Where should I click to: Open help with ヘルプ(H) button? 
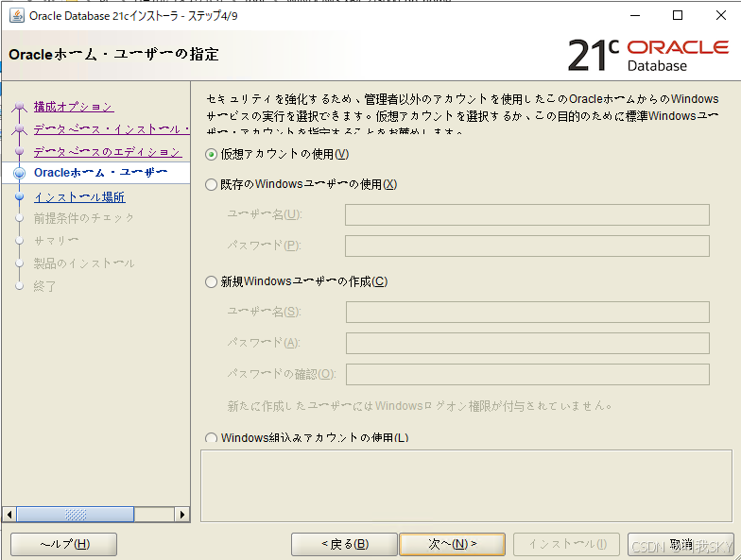pyautogui.click(x=64, y=544)
